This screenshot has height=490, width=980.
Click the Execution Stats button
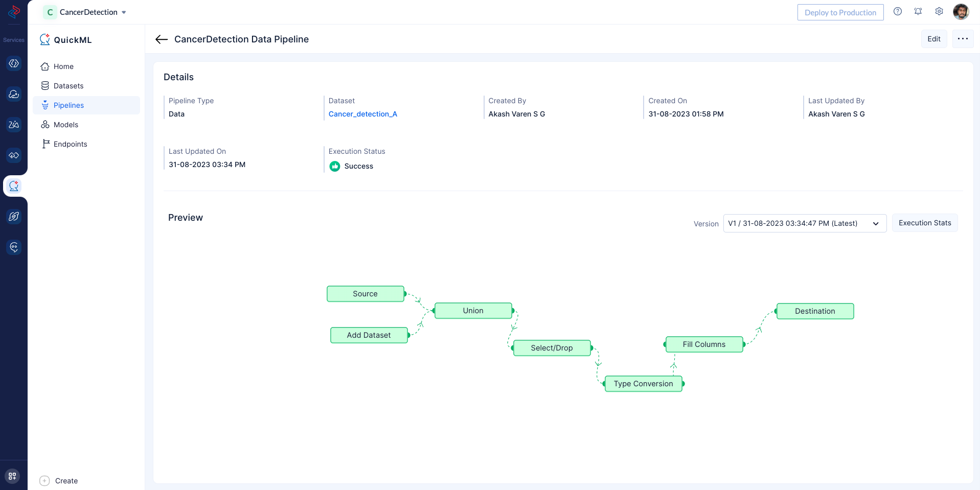pos(924,223)
